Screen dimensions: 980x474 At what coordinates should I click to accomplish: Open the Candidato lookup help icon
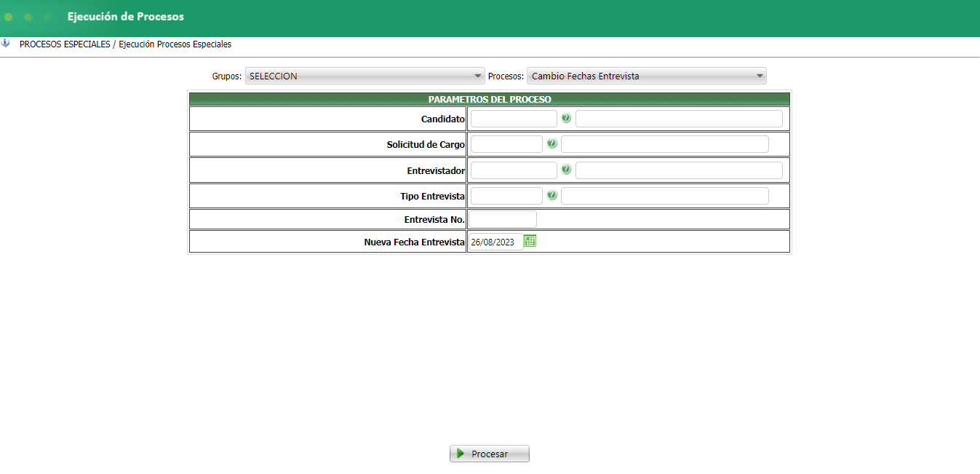[566, 118]
